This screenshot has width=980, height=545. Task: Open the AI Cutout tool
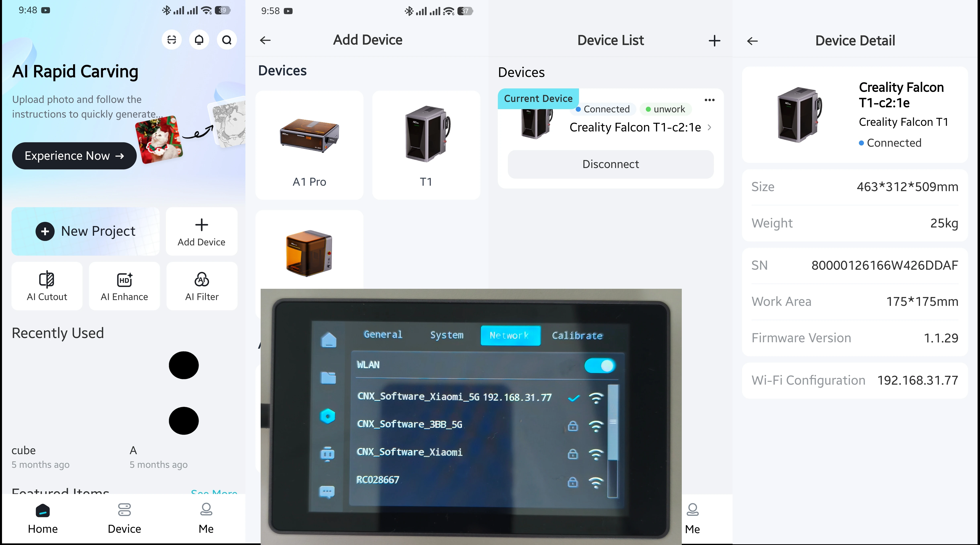(x=47, y=286)
